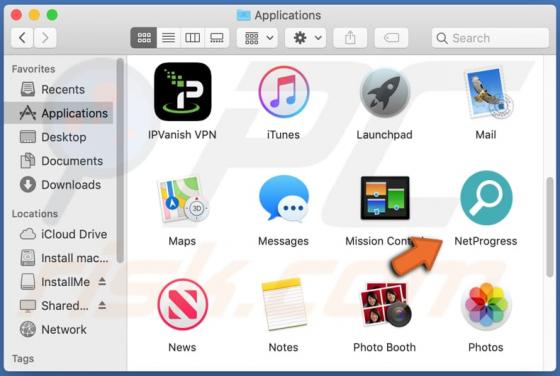Screen dimensions: 560x376
Task: Open Recents in the sidebar
Action: pyautogui.click(x=59, y=89)
